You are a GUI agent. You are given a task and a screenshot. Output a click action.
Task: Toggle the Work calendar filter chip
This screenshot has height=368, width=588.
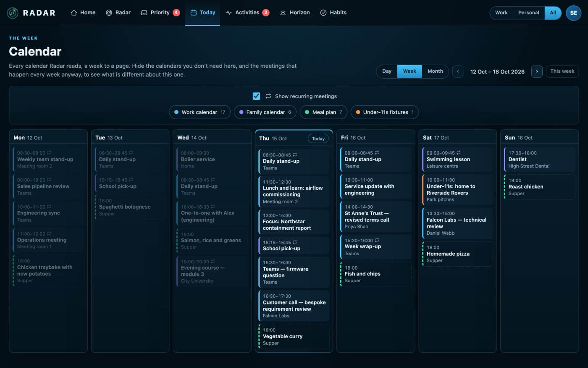tap(200, 112)
